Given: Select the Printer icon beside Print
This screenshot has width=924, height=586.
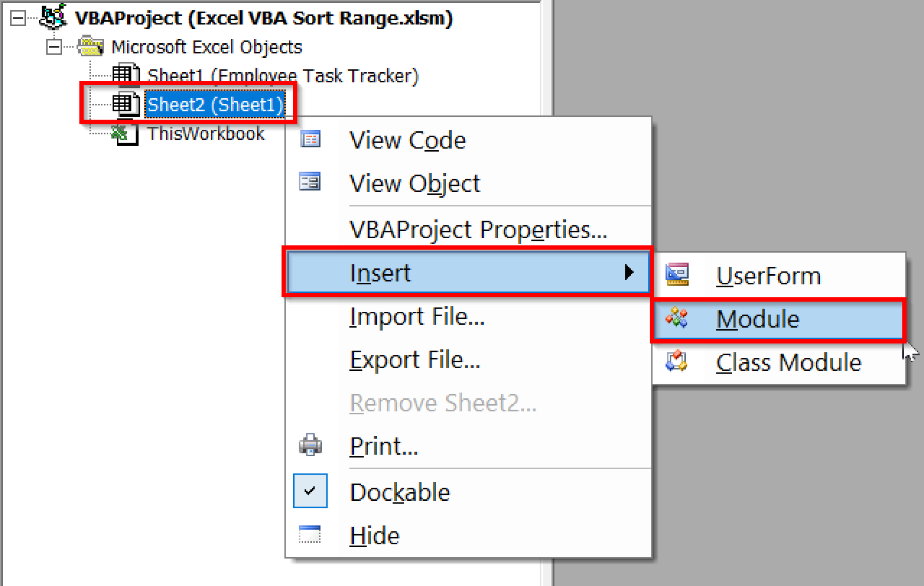Looking at the screenshot, I should 310,446.
